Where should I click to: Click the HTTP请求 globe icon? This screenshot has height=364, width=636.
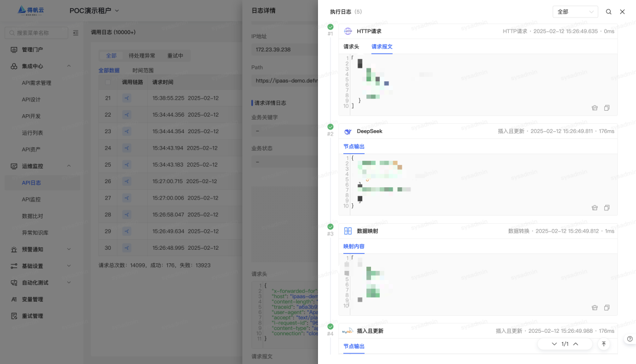[x=348, y=31]
